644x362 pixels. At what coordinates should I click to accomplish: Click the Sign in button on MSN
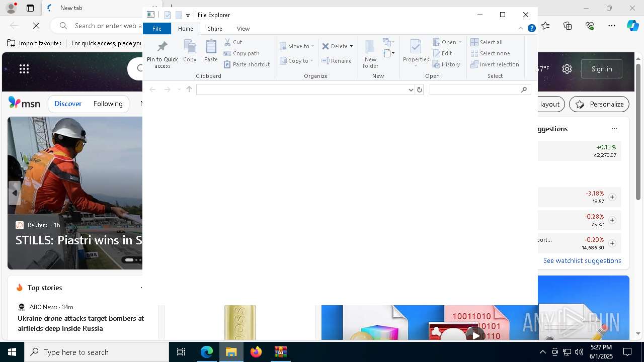click(602, 69)
